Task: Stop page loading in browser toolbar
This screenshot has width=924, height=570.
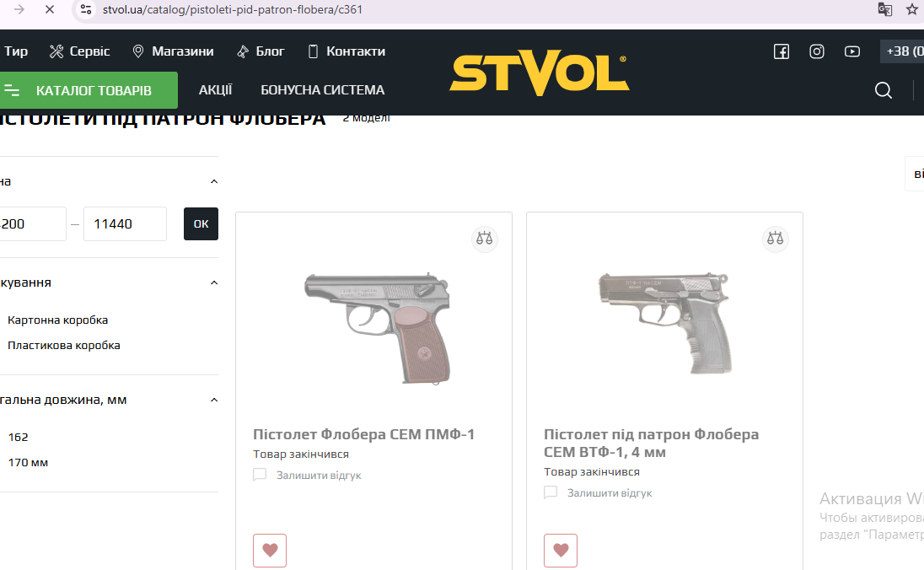Action: pyautogui.click(x=50, y=9)
